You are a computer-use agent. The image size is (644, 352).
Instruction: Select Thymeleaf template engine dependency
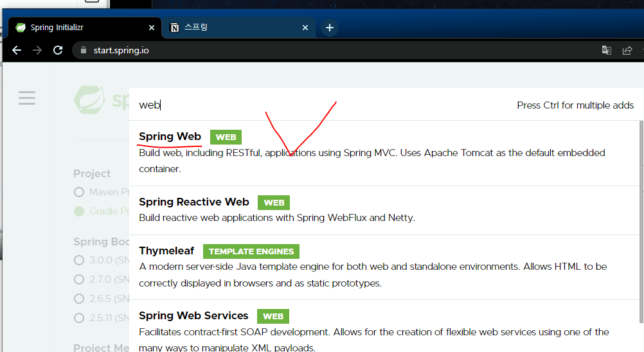pyautogui.click(x=166, y=251)
